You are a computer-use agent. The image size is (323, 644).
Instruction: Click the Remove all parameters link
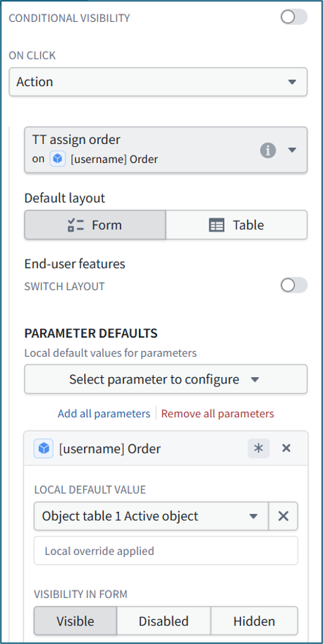(x=217, y=414)
